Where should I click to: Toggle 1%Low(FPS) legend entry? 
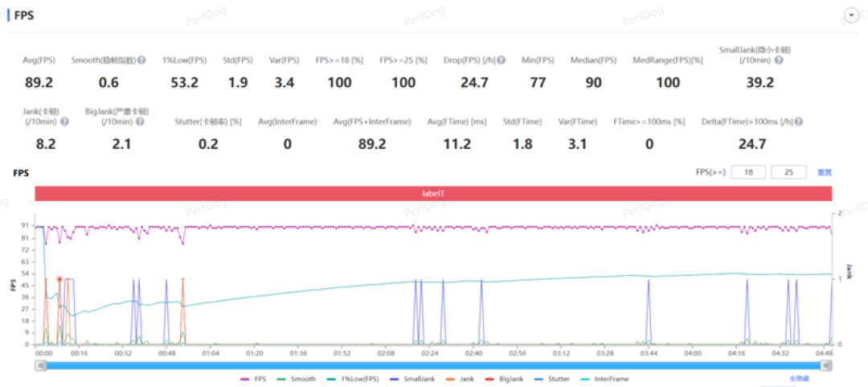pyautogui.click(x=354, y=379)
